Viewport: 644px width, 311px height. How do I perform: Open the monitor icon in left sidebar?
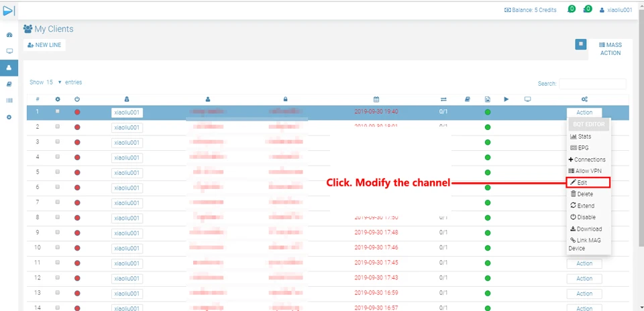point(9,52)
